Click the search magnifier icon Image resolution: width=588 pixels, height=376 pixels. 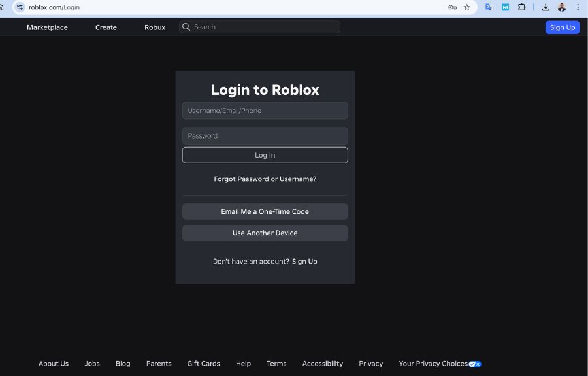coord(186,27)
